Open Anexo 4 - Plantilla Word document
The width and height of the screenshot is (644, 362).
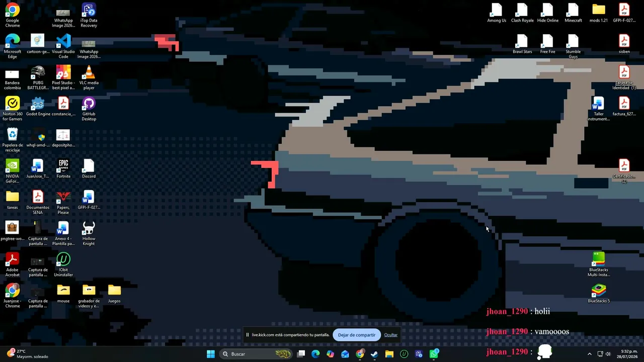click(x=63, y=234)
